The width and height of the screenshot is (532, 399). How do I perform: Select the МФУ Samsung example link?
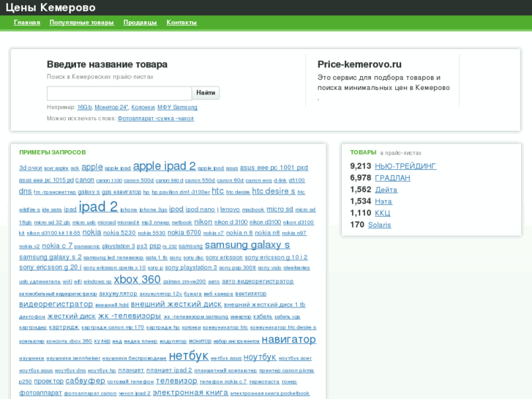tap(177, 108)
